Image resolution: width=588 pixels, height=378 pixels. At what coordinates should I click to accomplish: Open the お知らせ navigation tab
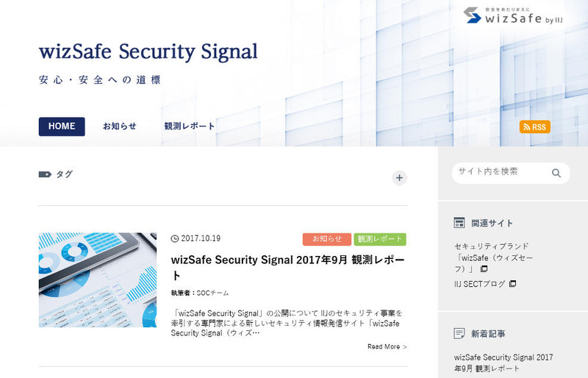point(119,126)
